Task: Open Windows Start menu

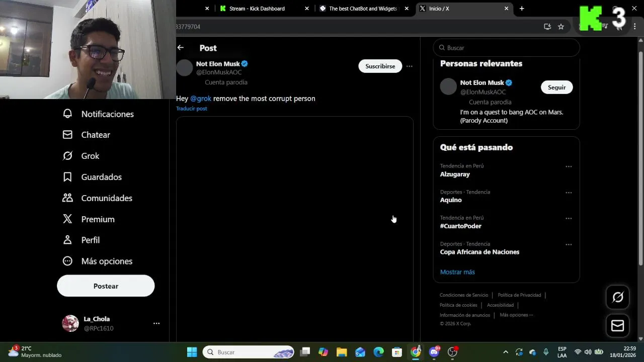Action: 192,352
